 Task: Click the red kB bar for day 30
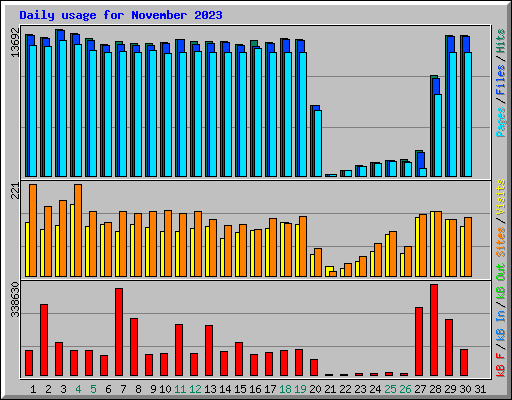click(464, 363)
